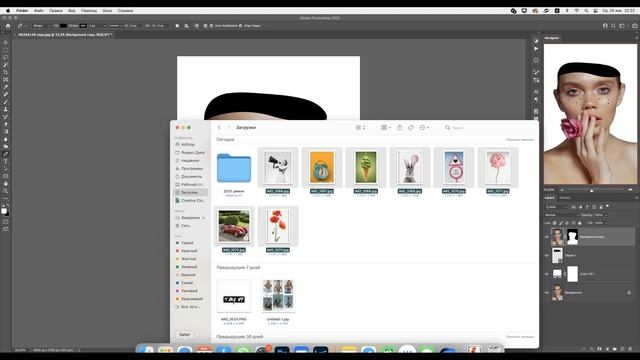Select the red car image thumbnail
640x360 pixels.
coord(234,226)
